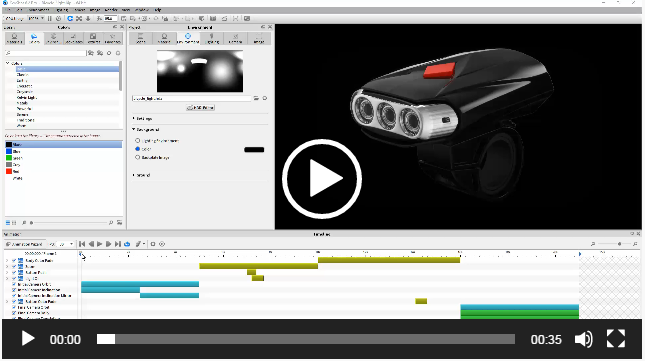Image resolution: width=645 pixels, height=361 pixels.
Task: Select the Backplate Image background radio button
Action: click(138, 157)
